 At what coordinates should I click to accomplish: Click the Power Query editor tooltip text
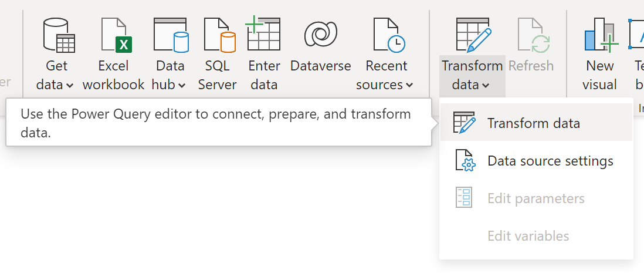click(216, 123)
